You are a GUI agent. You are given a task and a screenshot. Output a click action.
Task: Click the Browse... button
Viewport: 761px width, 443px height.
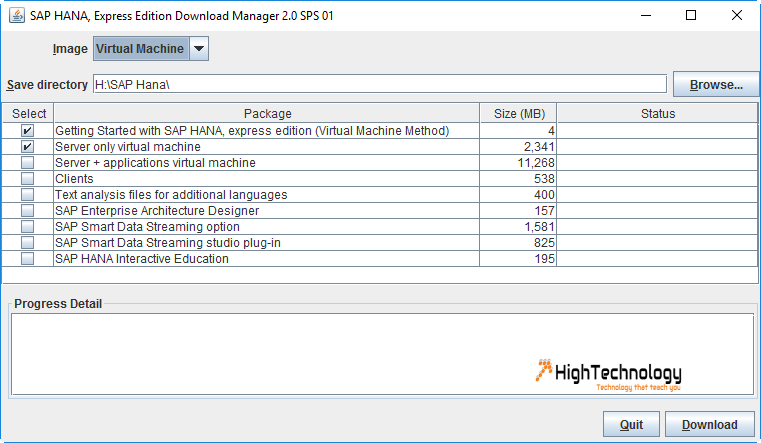(716, 84)
